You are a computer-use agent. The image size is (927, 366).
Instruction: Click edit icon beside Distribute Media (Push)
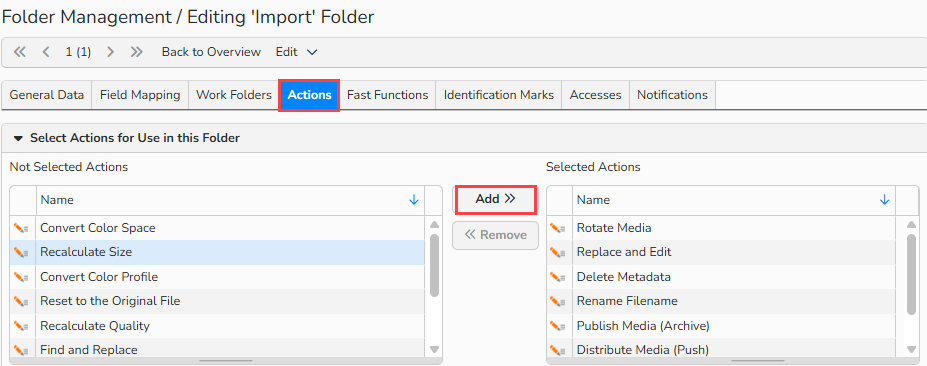[x=558, y=350]
